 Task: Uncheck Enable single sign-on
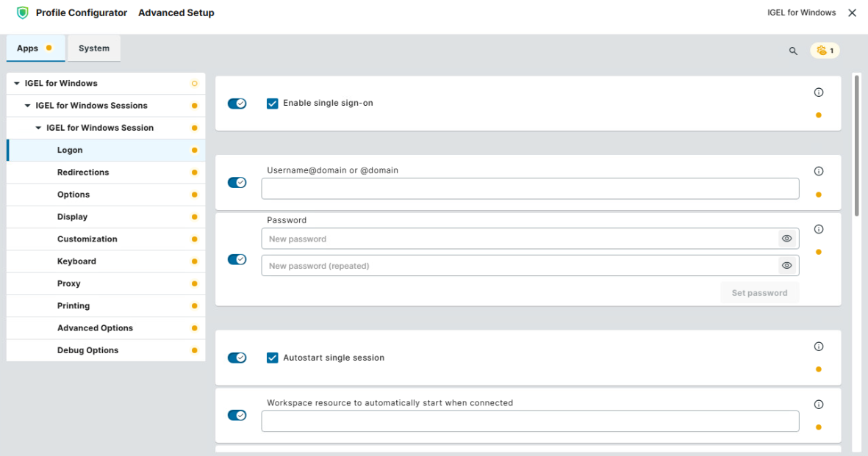click(272, 103)
